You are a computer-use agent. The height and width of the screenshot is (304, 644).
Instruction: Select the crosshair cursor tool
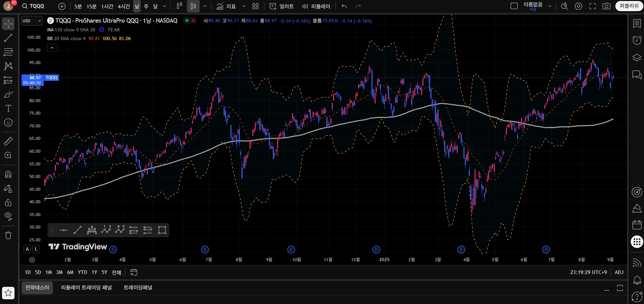8,24
